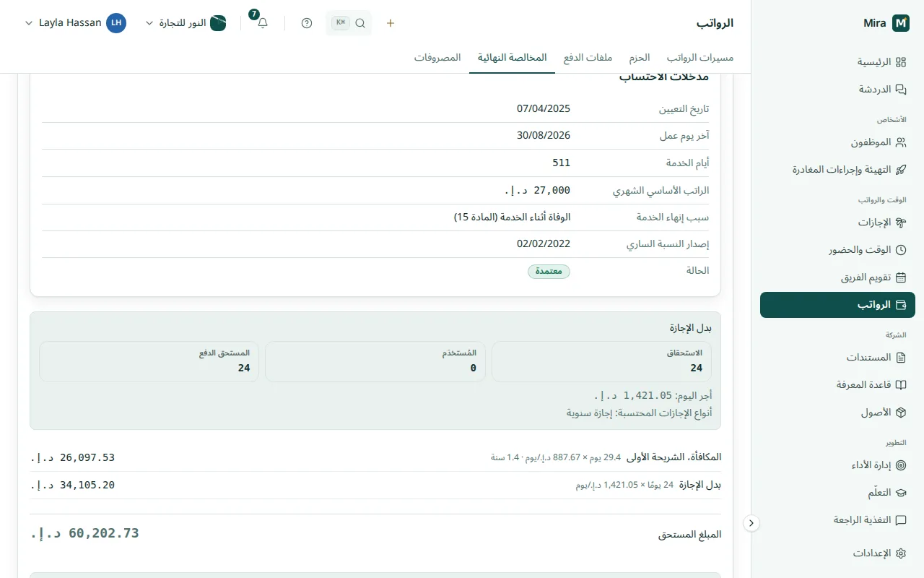
Task: Open قاعدة المعرفة book icon
Action: [x=901, y=385]
